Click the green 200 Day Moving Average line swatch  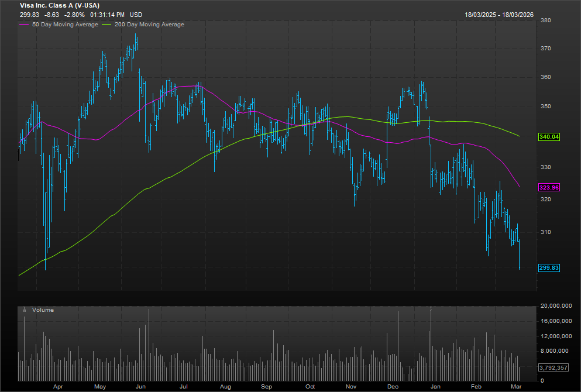[106, 25]
